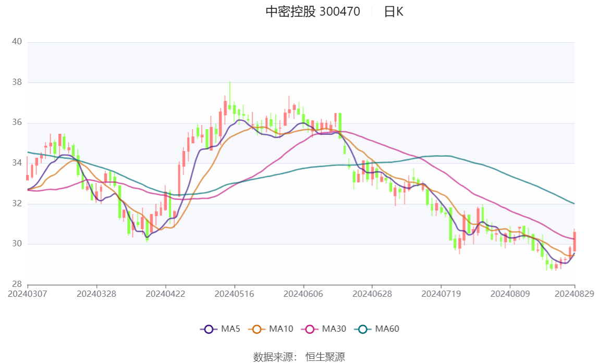Select the 20240516 date axis label
Image resolution: width=598 pixels, height=364 pixels.
(234, 294)
